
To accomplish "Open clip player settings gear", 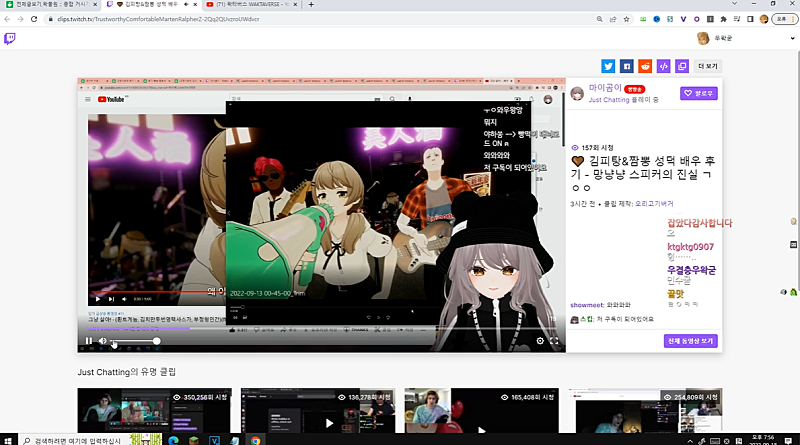I will 540,341.
